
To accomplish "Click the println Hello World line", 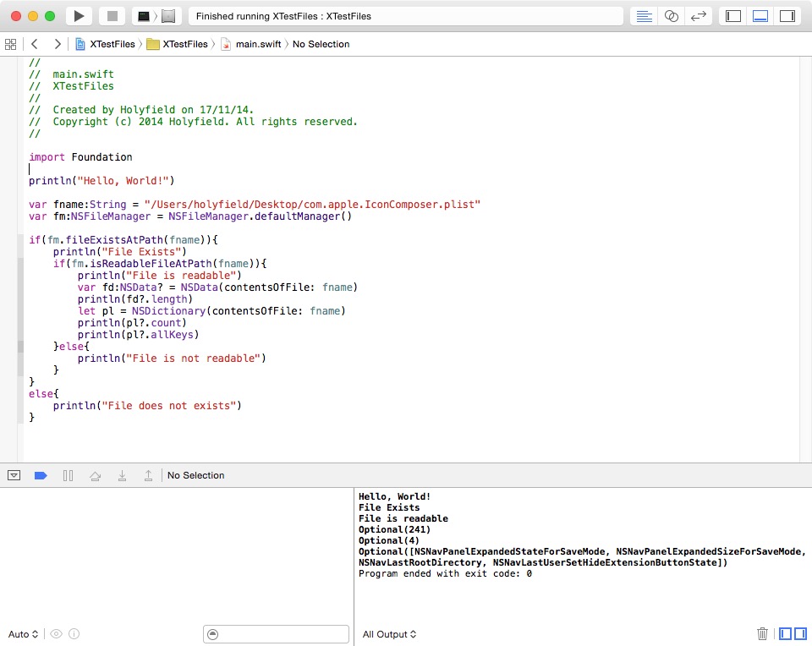I will click(x=101, y=181).
